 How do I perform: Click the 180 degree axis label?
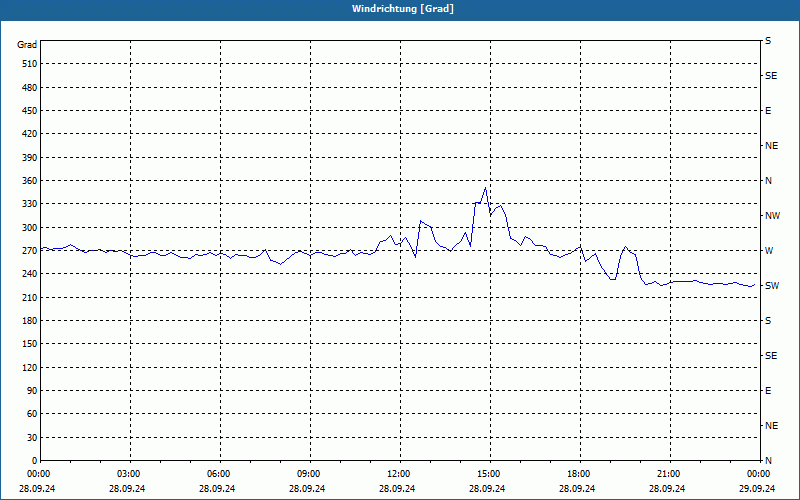coord(30,321)
